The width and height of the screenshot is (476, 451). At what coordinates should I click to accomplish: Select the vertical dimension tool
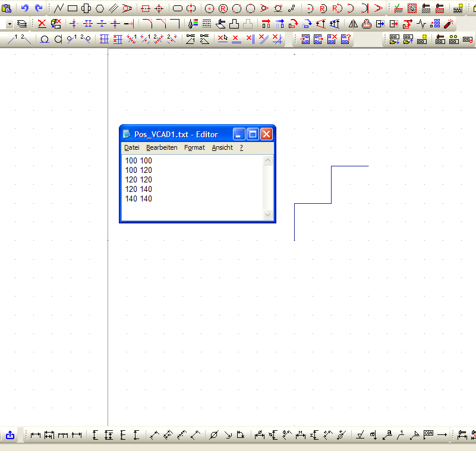pyautogui.click(x=95, y=435)
